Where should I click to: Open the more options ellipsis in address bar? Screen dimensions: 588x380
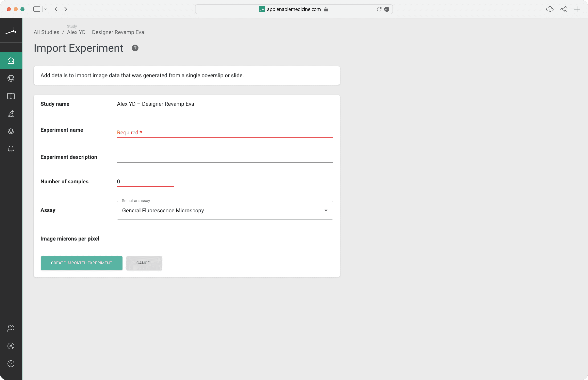[387, 9]
